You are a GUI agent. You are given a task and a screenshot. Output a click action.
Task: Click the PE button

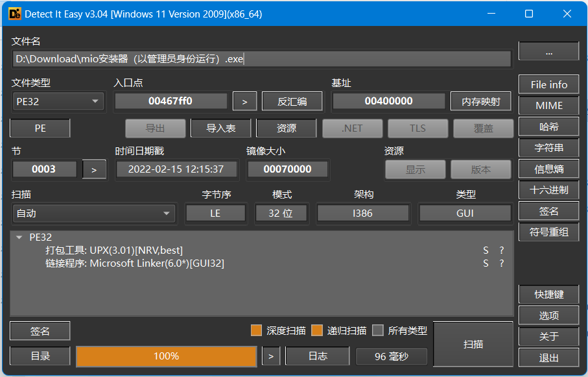coord(40,128)
